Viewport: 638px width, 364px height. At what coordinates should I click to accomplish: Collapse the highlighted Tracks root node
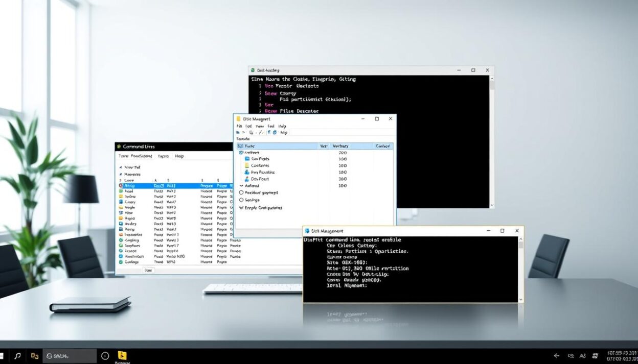(x=241, y=146)
